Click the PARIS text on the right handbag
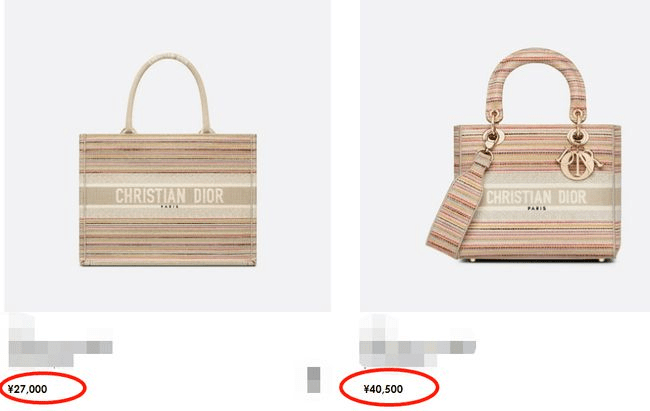This screenshot has width=650, height=411. 536,208
